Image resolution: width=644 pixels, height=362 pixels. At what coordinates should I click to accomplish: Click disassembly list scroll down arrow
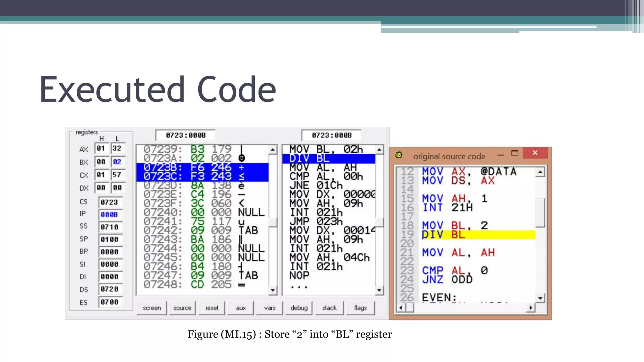tap(379, 290)
